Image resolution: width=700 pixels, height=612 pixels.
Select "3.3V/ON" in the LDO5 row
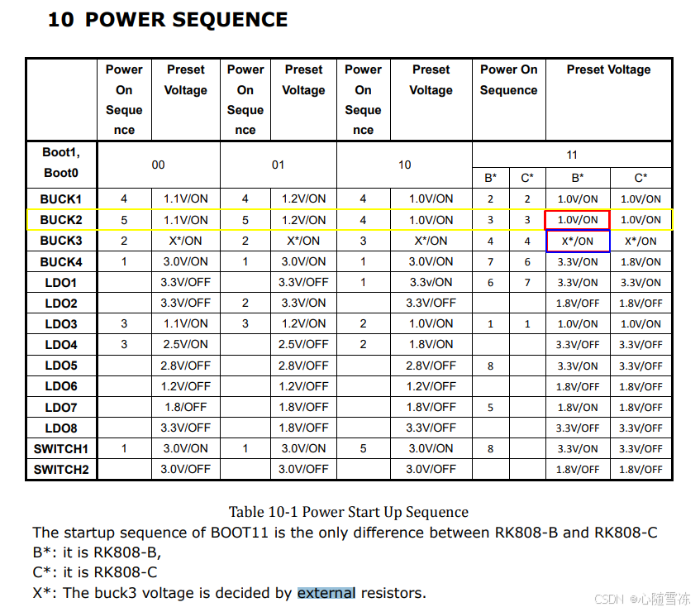tap(578, 366)
